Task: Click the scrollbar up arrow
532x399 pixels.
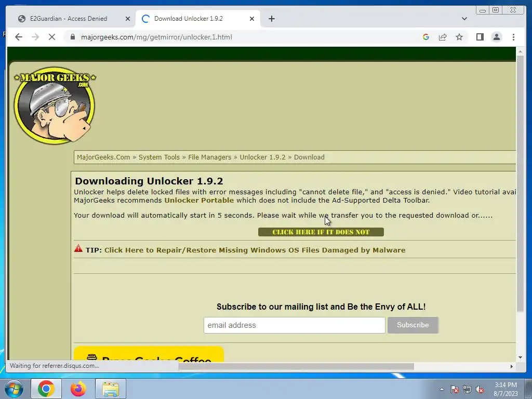Action: coord(520,51)
